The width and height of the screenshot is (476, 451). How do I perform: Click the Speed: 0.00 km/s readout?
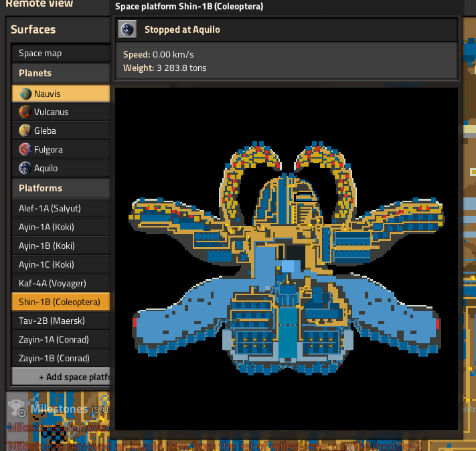[158, 55]
